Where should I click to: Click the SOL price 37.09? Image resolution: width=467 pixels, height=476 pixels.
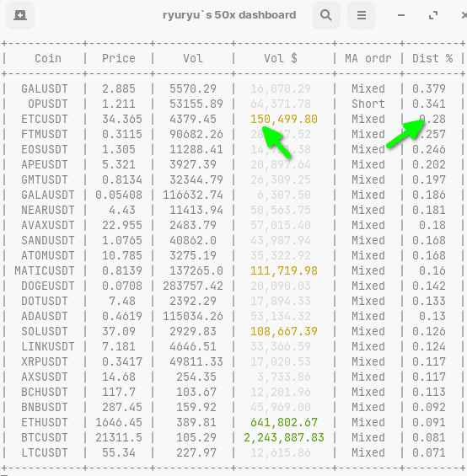coord(119,331)
